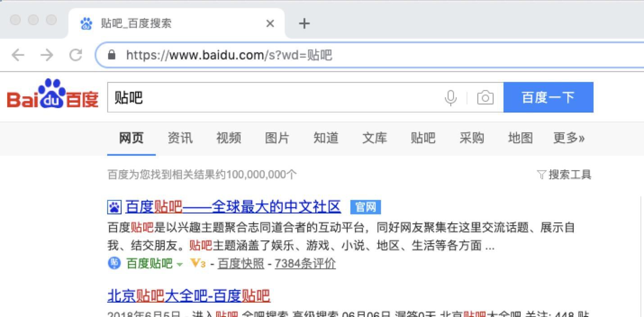Switch to the 视频 tab
Screen dimensions: 644x317
click(229, 138)
